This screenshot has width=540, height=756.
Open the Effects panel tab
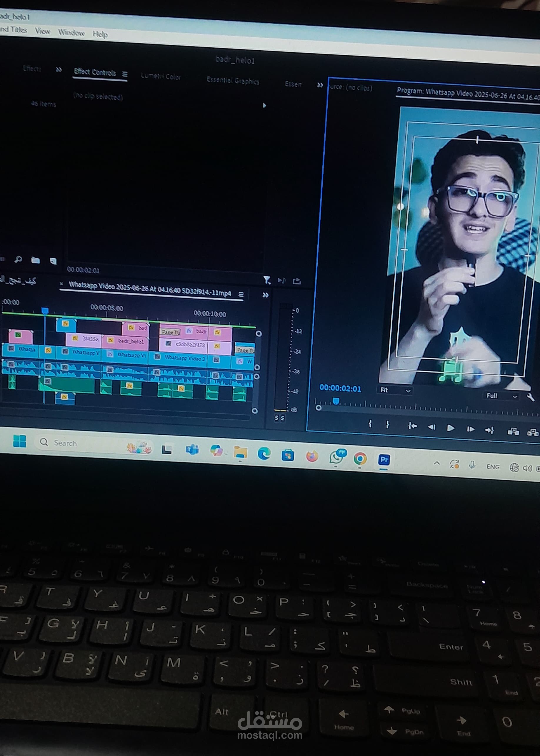pos(32,69)
